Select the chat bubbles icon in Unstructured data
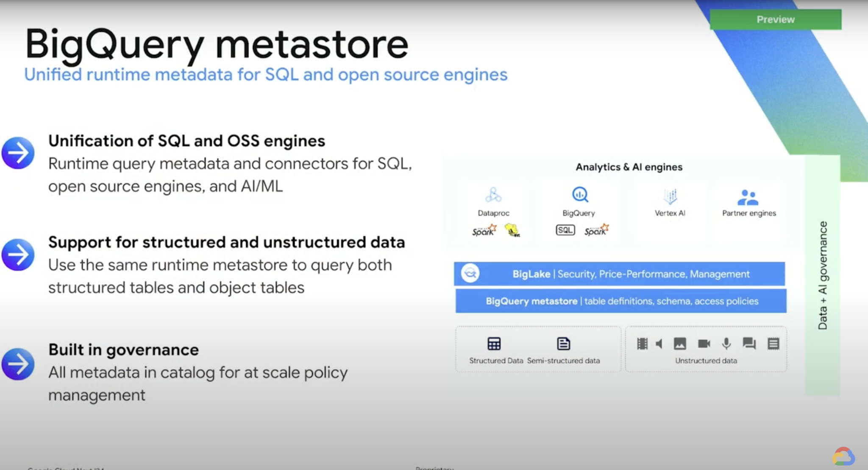 749,344
